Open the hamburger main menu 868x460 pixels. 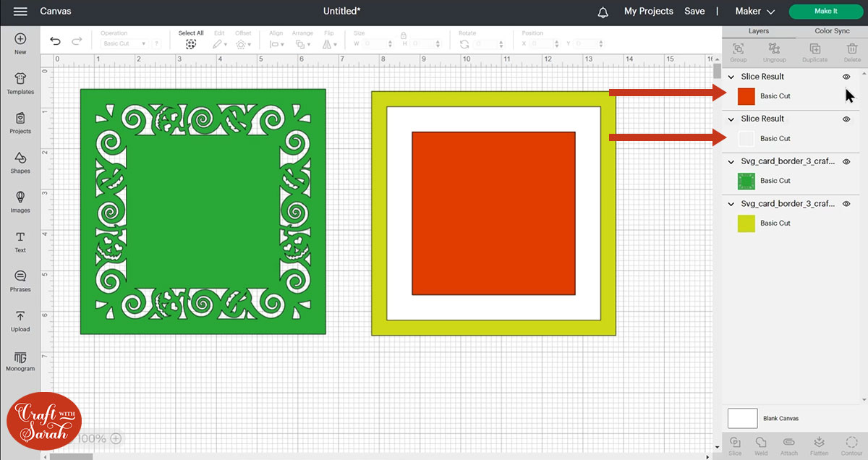(20, 12)
